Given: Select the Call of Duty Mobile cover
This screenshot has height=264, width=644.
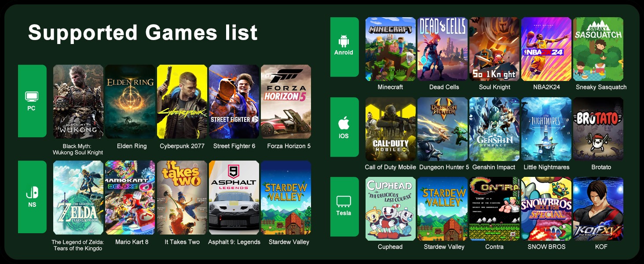Looking at the screenshot, I should tap(391, 129).
